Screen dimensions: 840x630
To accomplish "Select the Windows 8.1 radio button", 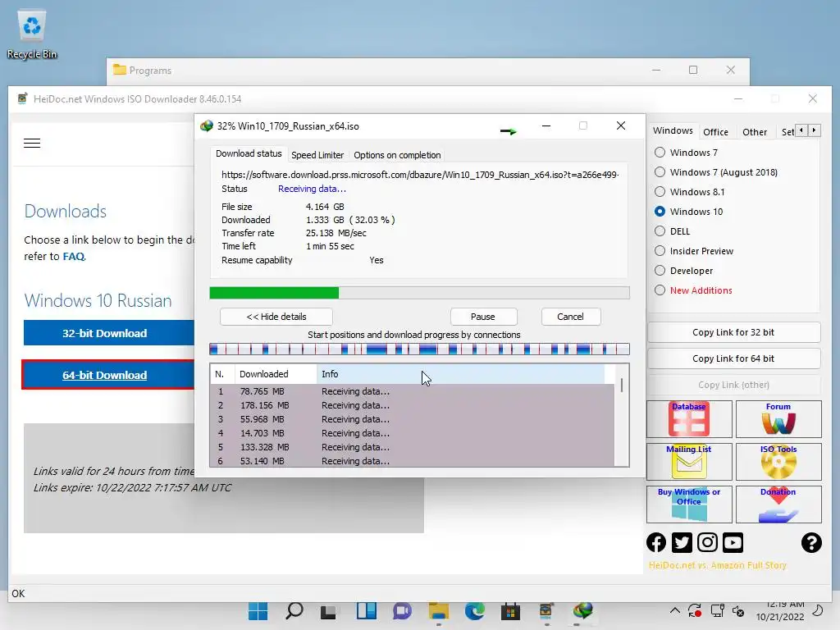I will pos(660,192).
